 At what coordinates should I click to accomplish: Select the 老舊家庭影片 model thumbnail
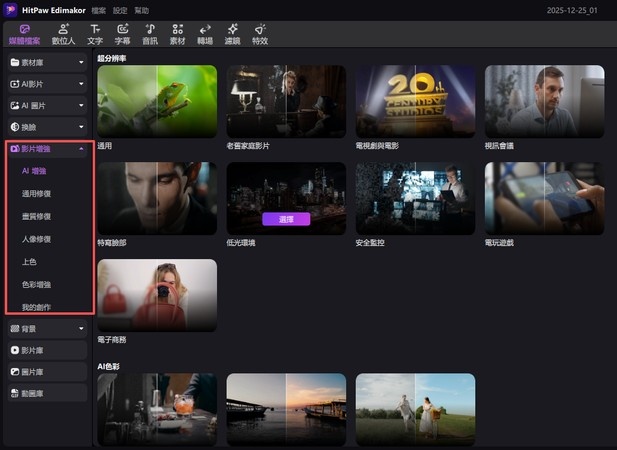286,101
